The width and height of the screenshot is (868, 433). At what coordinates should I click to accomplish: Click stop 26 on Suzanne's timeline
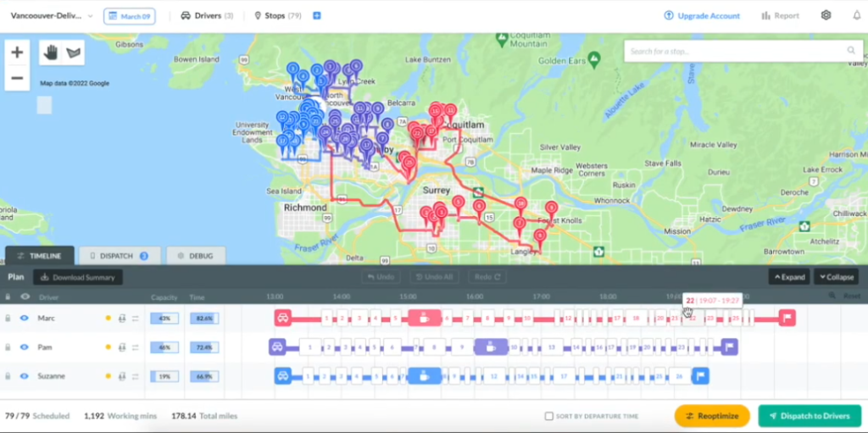(x=679, y=376)
